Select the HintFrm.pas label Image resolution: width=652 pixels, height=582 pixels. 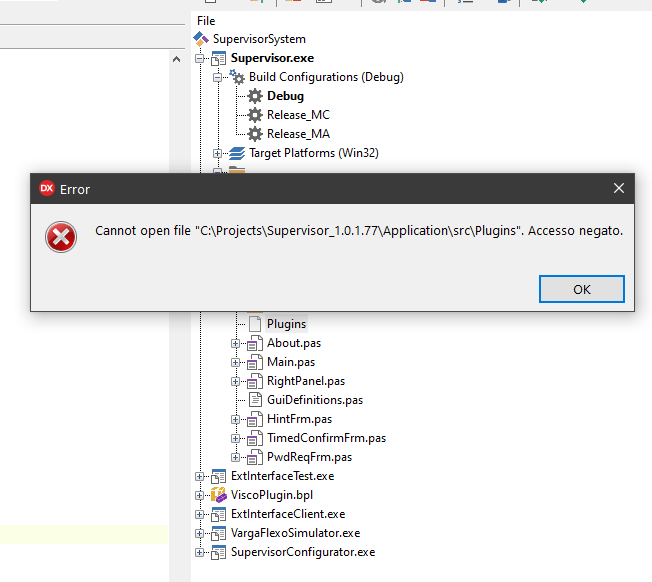coord(299,419)
